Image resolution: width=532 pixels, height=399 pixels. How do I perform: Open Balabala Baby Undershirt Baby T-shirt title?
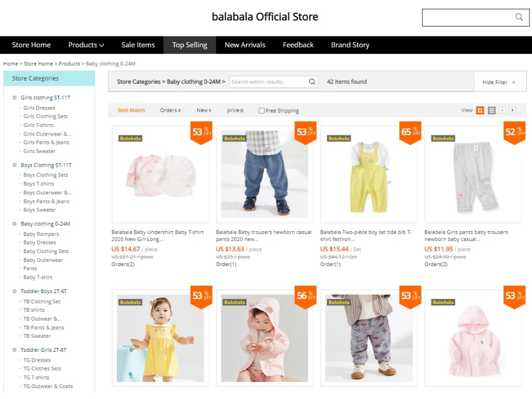point(158,236)
